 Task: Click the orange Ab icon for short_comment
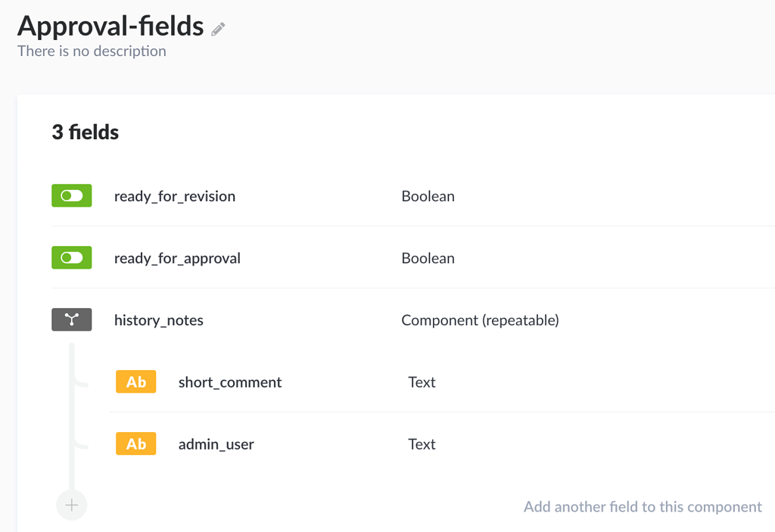(x=136, y=381)
